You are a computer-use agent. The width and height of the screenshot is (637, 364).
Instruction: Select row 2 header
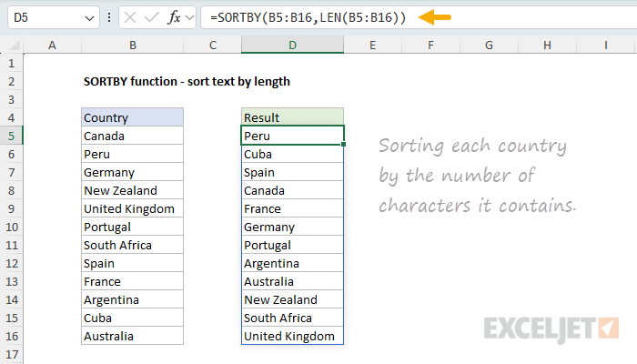tap(11, 81)
